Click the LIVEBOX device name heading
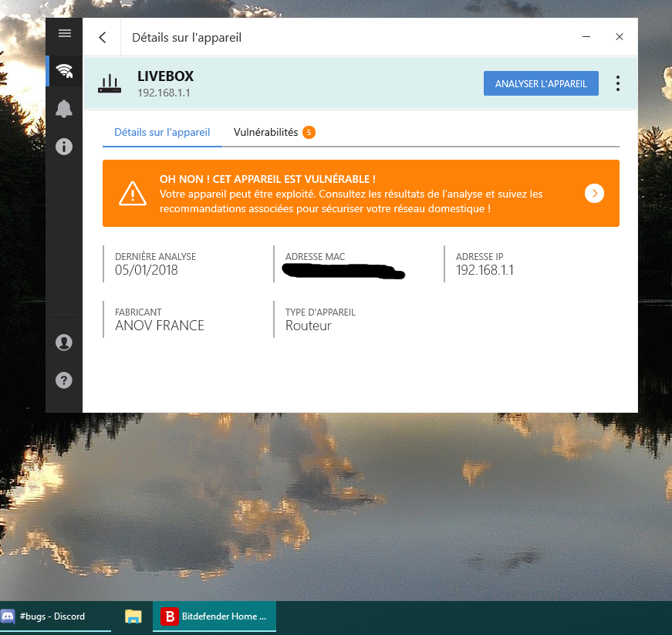 [165, 76]
